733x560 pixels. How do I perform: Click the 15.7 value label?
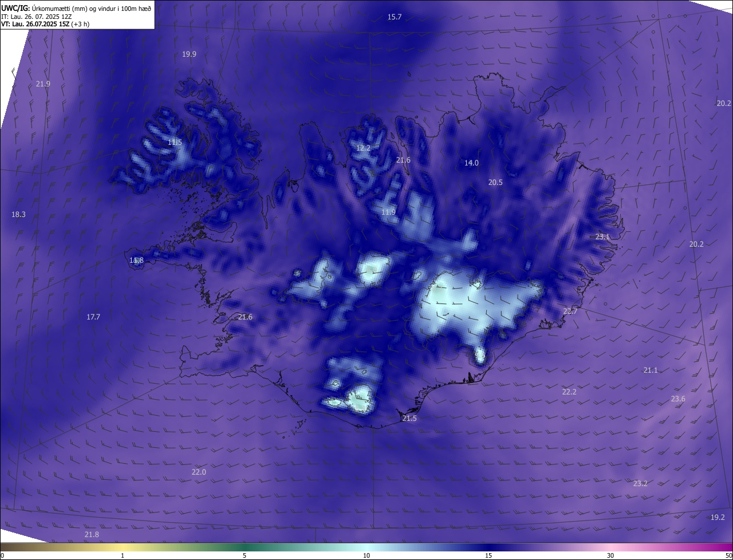click(395, 17)
